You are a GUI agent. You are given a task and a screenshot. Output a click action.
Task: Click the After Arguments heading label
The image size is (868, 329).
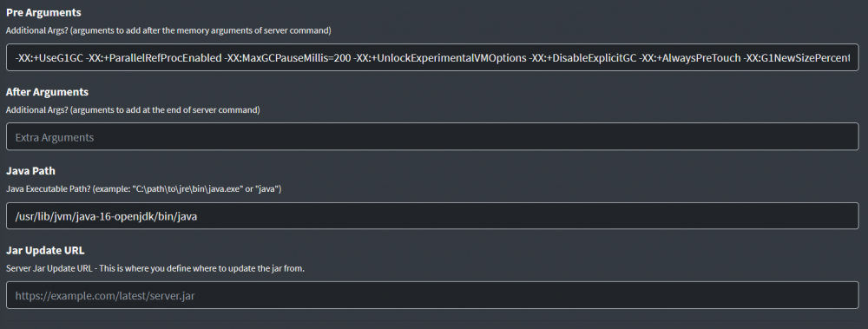(47, 91)
